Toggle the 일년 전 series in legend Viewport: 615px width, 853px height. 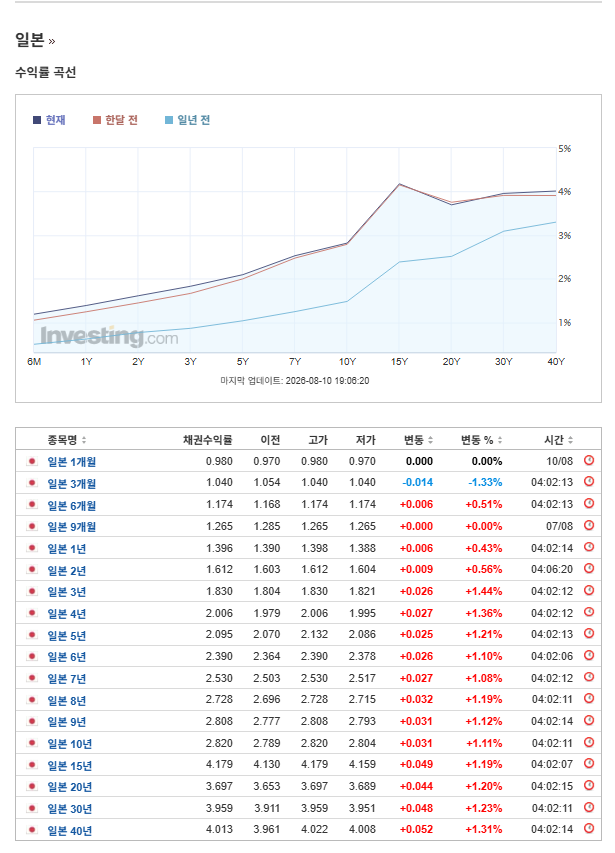pos(188,120)
